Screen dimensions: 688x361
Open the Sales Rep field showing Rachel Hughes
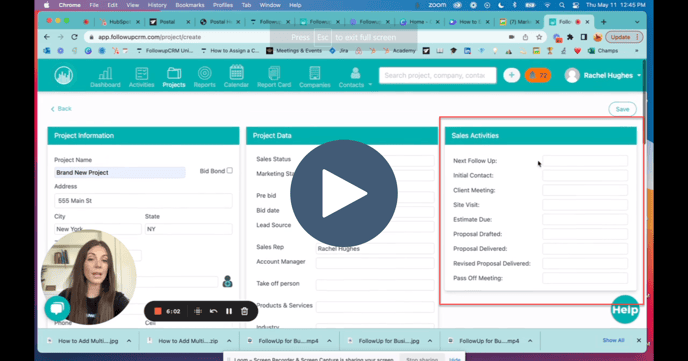[375, 248]
